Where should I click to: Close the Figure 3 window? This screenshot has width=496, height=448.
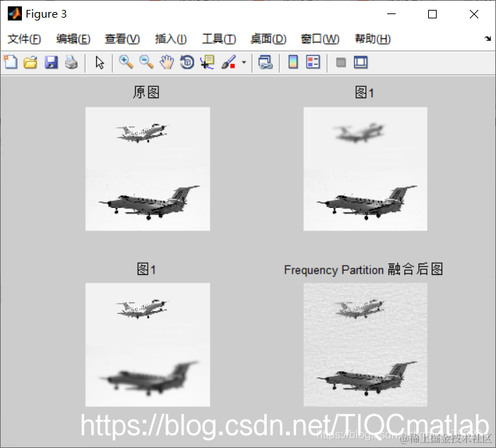(474, 14)
